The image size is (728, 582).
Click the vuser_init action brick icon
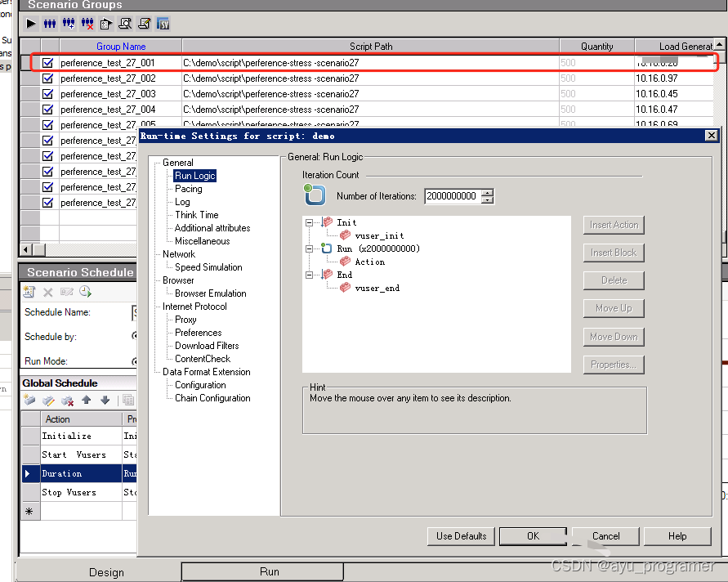[345, 235]
